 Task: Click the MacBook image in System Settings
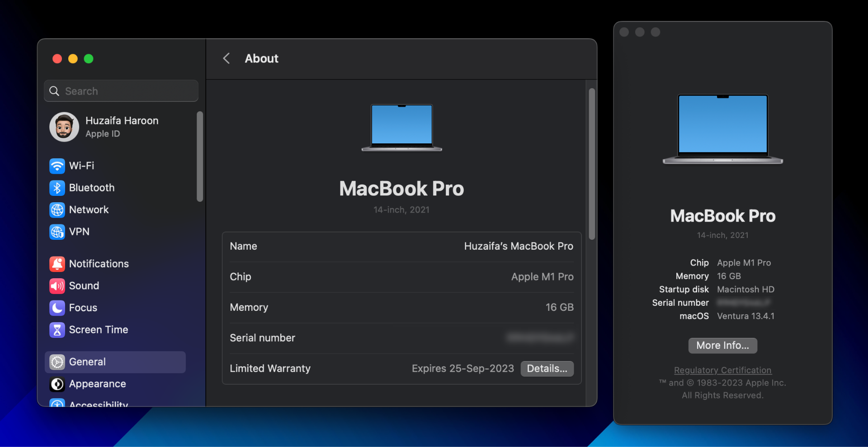(402, 128)
